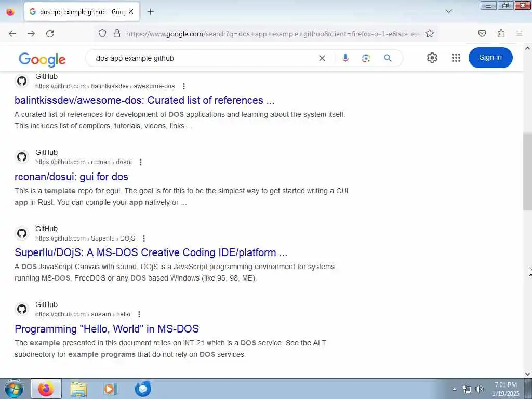Screen dimensions: 532x399
Task: Open the tracking protection shield icon
Action: [x=102, y=33]
